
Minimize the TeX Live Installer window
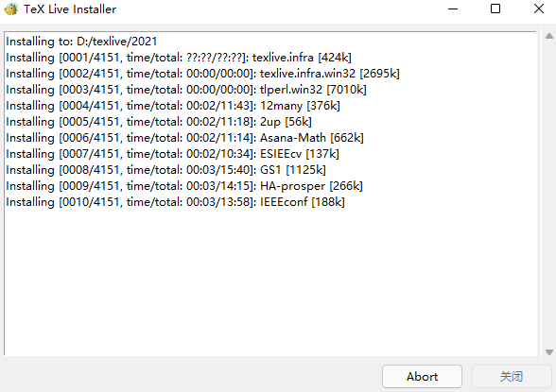pos(453,9)
